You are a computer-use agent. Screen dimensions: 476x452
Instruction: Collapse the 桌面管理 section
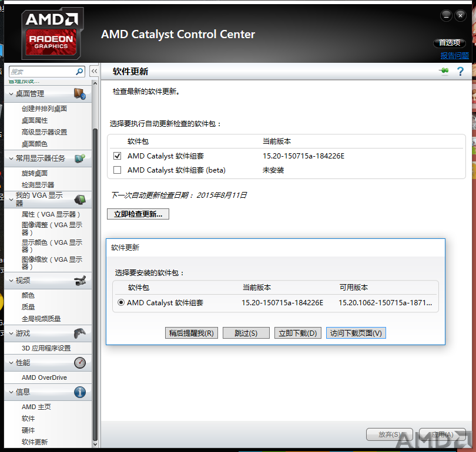(11, 94)
